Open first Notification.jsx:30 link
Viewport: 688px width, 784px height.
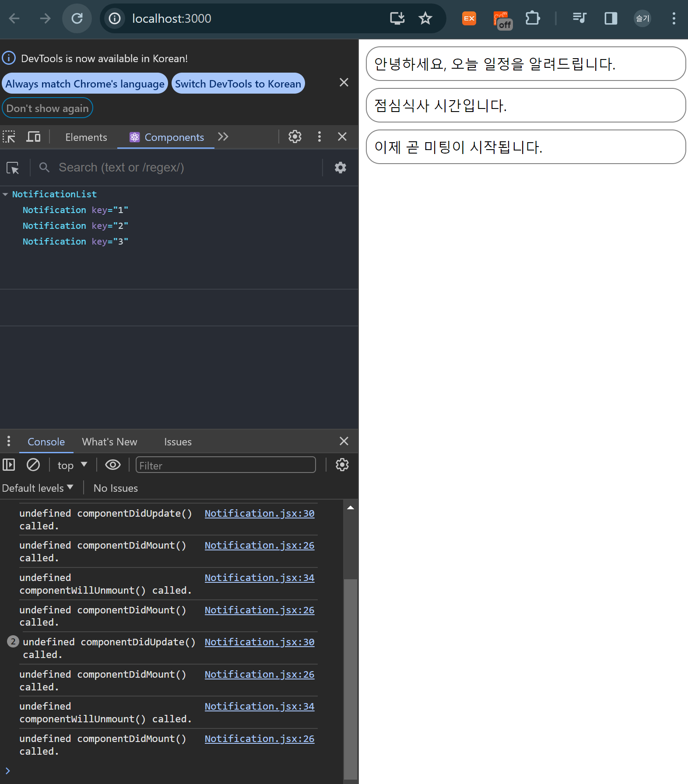point(260,513)
